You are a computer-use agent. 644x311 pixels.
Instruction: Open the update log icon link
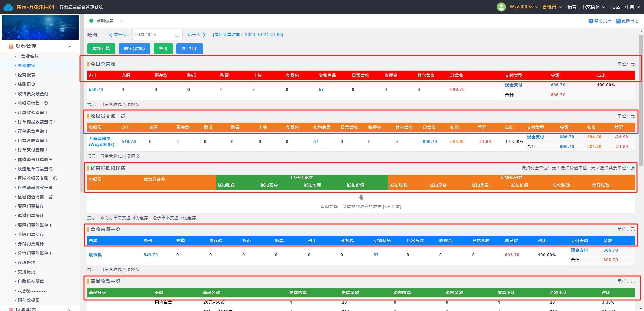click(618, 21)
